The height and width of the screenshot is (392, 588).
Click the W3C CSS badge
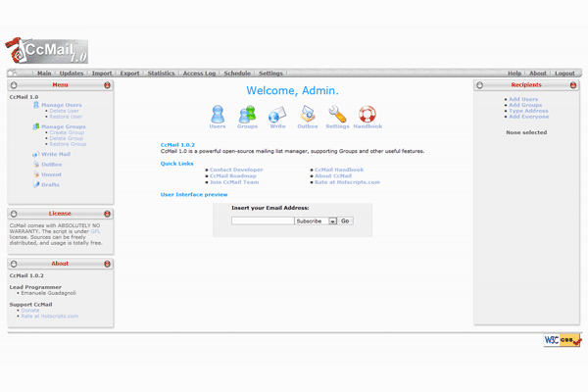point(563,340)
